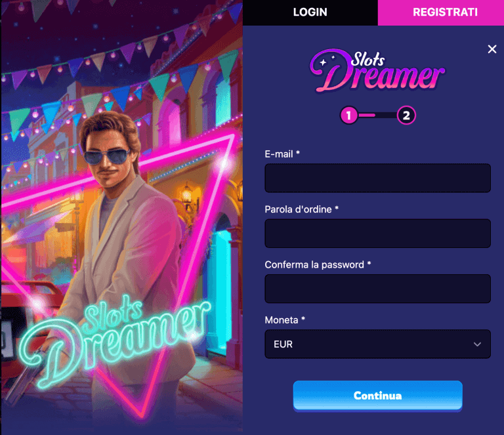Click the E-mail field label
Screen dimensions: 504x435
[x=282, y=154]
